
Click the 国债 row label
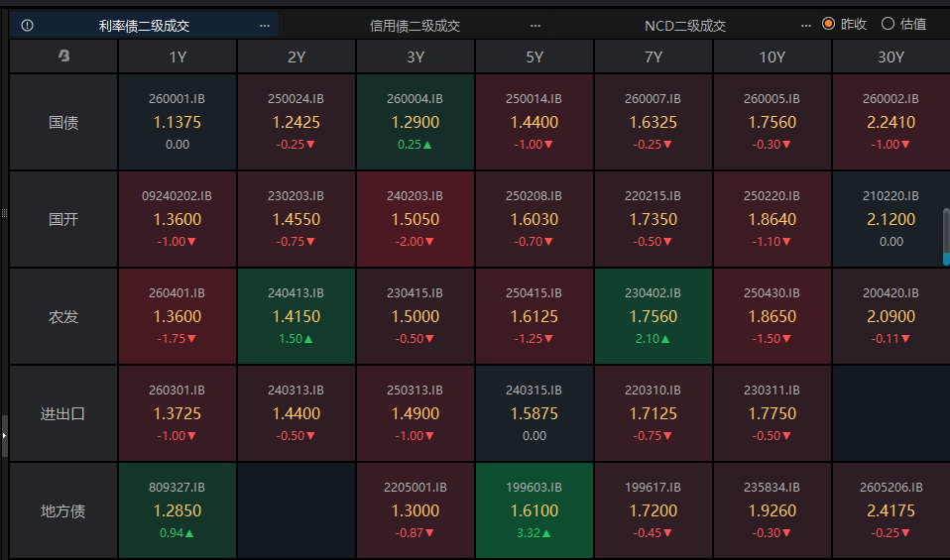point(63,123)
